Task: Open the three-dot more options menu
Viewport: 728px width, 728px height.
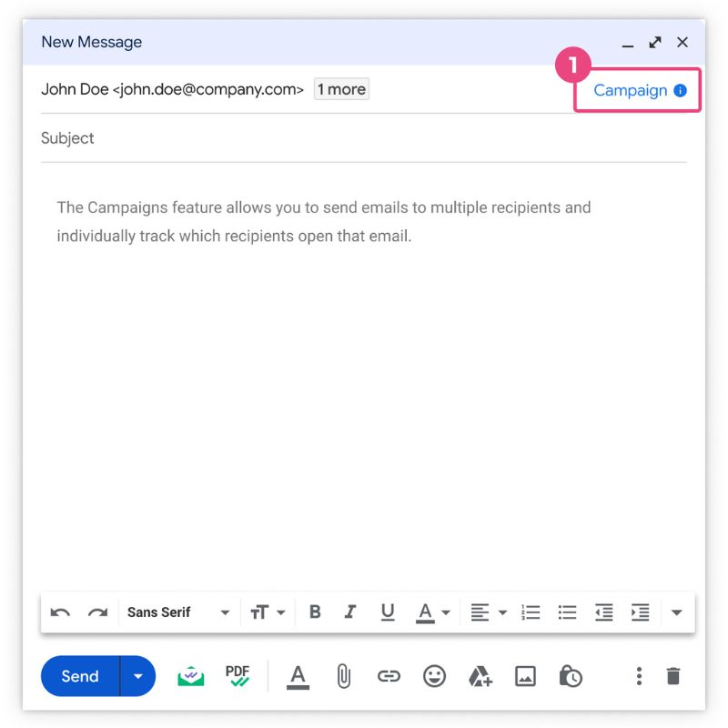Action: click(x=639, y=676)
